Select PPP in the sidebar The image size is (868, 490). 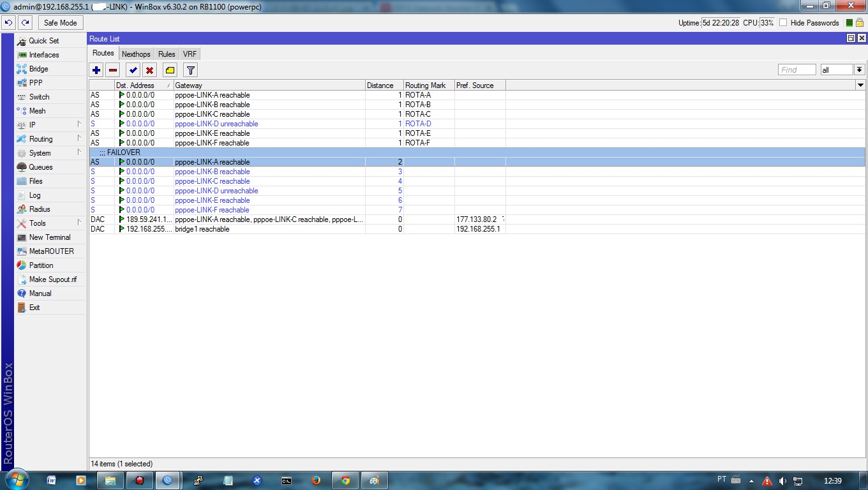pos(50,83)
